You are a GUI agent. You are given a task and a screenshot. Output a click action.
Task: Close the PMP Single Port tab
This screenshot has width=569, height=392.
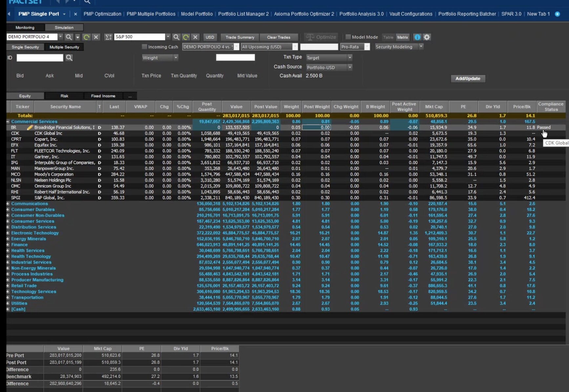(x=75, y=14)
